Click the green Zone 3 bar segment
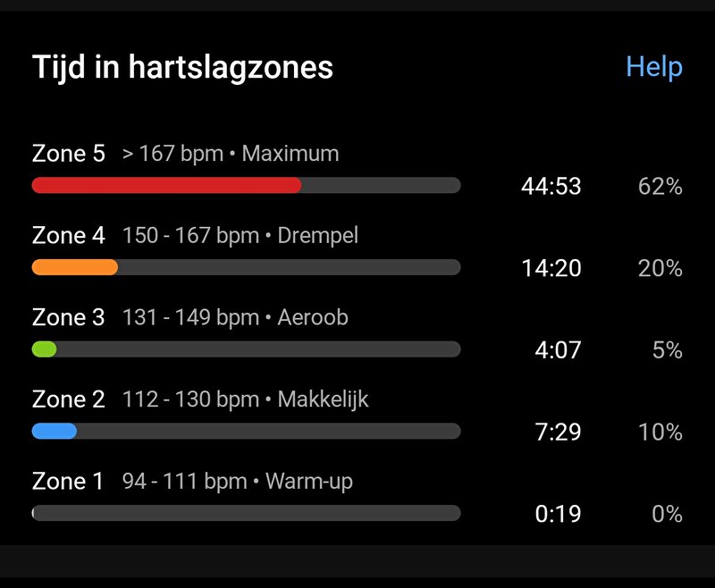Image resolution: width=715 pixels, height=588 pixels. pyautogui.click(x=44, y=349)
